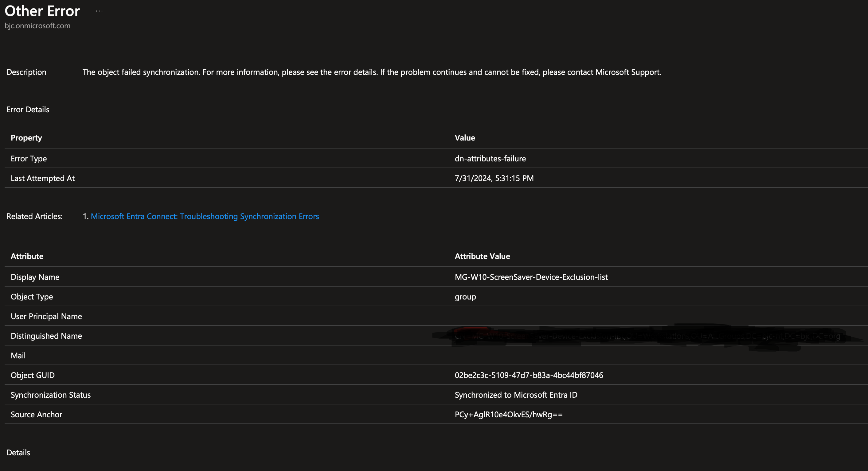This screenshot has width=868, height=471.
Task: Select the group object type value
Action: 465,297
